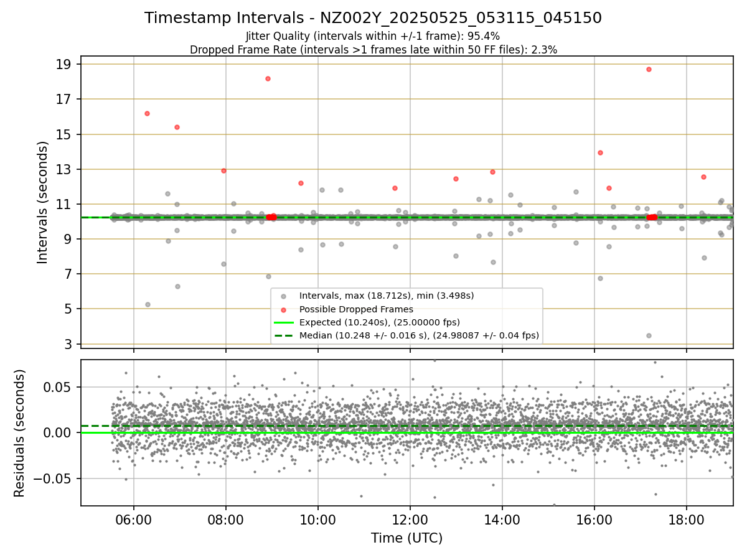Click the lowest gray interval point near 3.5 seconds
This screenshot has width=747, height=560.
(649, 335)
